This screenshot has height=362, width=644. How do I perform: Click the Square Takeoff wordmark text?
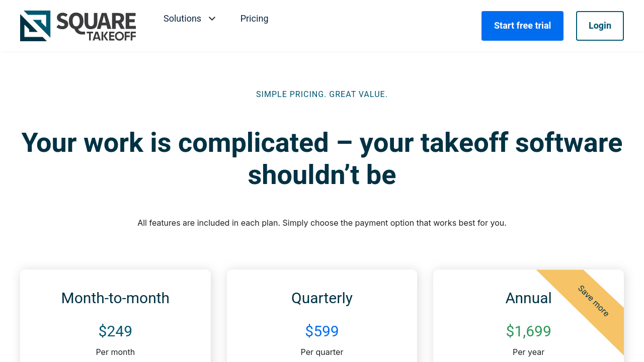(x=96, y=26)
